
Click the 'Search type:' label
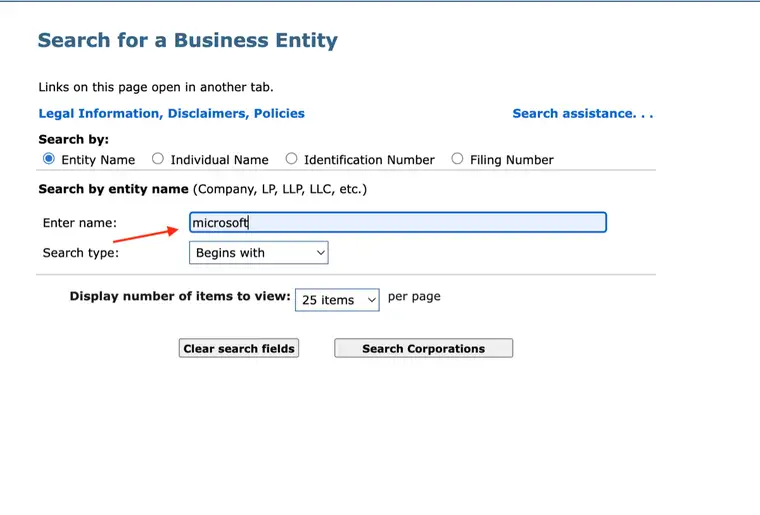click(81, 253)
